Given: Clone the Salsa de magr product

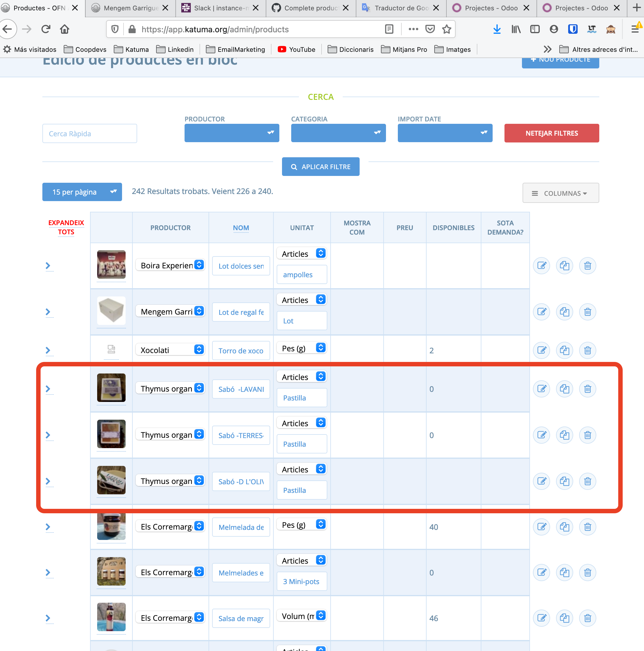Looking at the screenshot, I should (565, 618).
